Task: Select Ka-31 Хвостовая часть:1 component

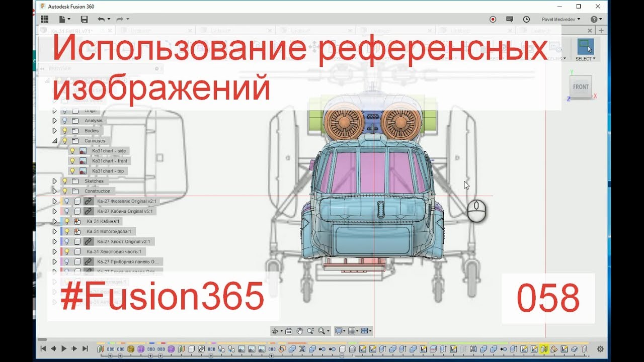Action: [x=114, y=251]
